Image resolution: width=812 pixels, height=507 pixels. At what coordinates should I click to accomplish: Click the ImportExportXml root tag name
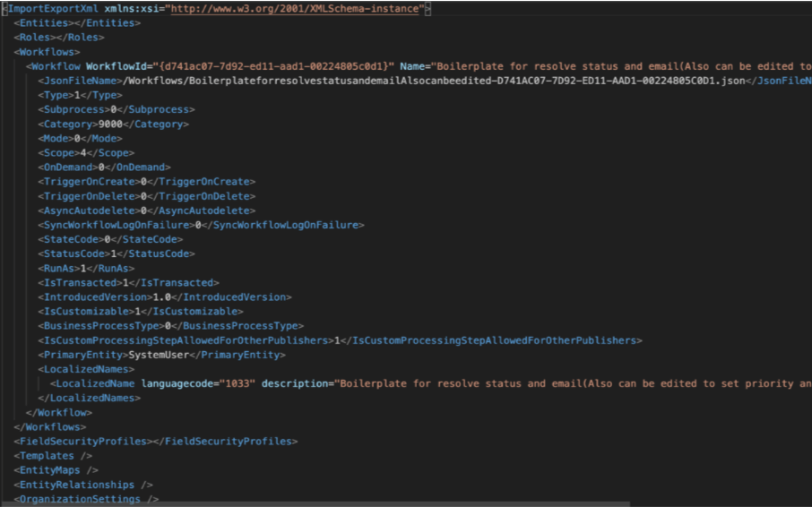pyautogui.click(x=54, y=9)
